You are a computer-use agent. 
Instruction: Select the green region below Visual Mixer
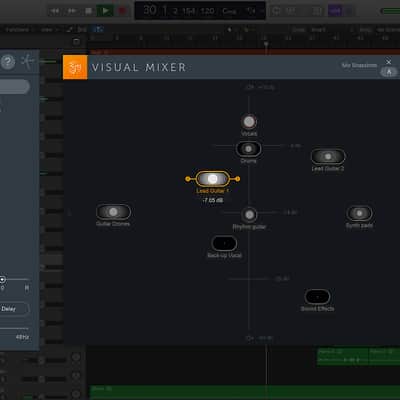tap(358, 357)
